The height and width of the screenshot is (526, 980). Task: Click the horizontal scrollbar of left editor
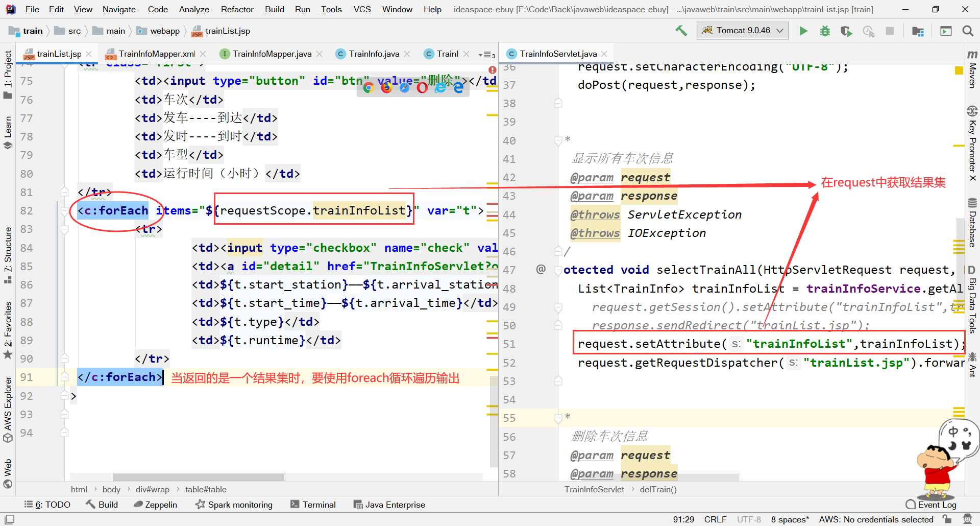coord(199,477)
